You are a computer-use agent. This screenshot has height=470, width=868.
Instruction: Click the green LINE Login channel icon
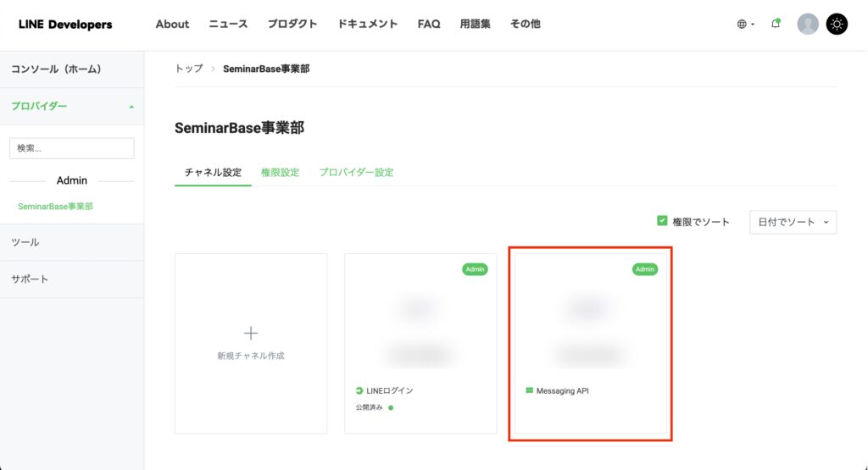[359, 390]
